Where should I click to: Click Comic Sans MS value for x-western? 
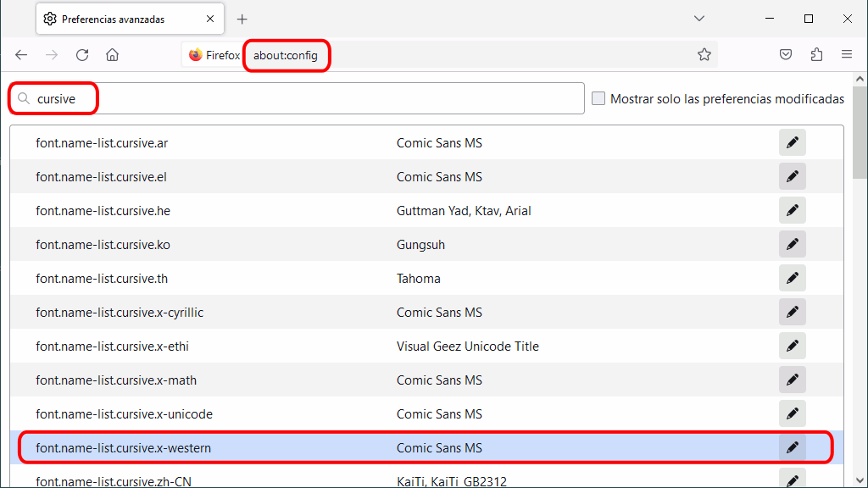(x=440, y=447)
